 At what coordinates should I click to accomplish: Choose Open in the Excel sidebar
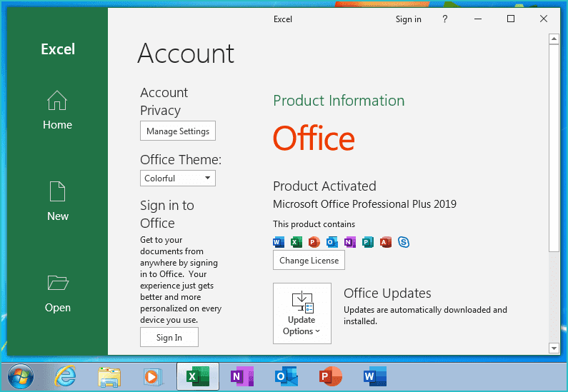click(57, 293)
